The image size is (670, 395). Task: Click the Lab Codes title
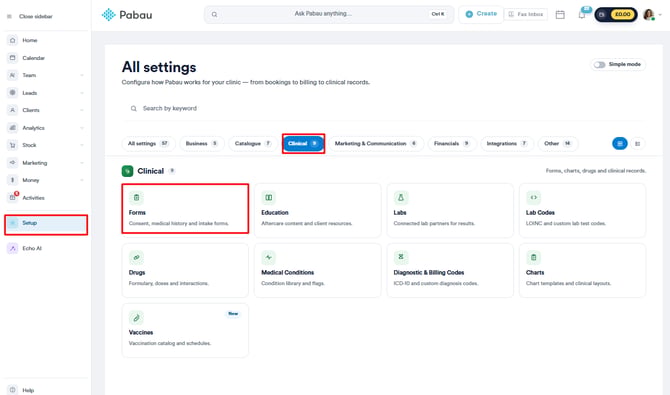(540, 212)
